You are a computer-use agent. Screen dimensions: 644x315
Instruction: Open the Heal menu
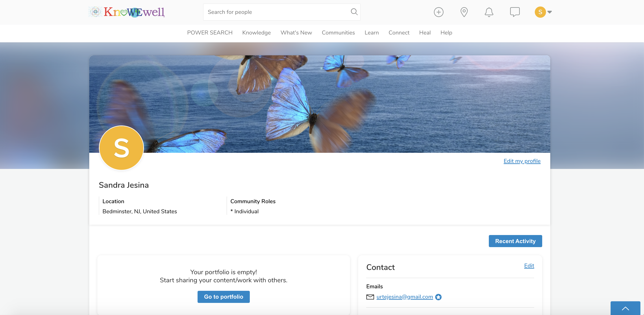click(x=425, y=33)
